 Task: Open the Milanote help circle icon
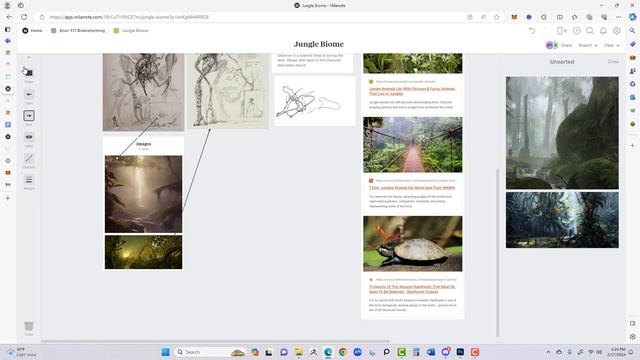point(576,31)
